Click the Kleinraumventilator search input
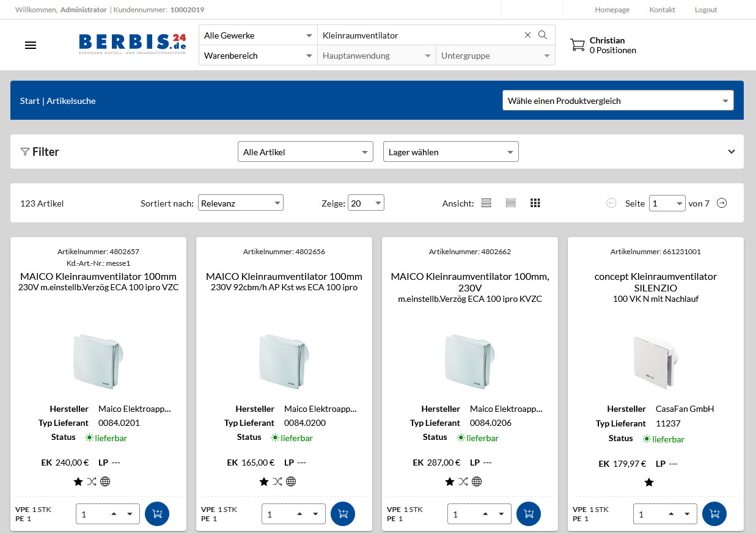Viewport: 756px width, 534px height. coord(420,35)
